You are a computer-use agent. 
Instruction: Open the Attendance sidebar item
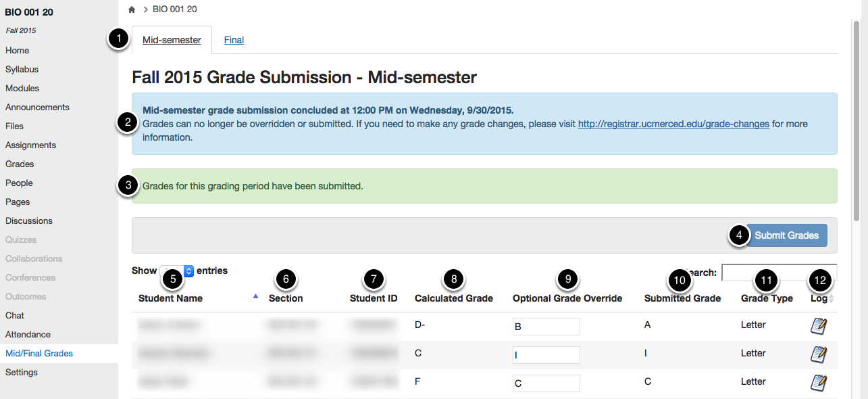click(x=28, y=334)
